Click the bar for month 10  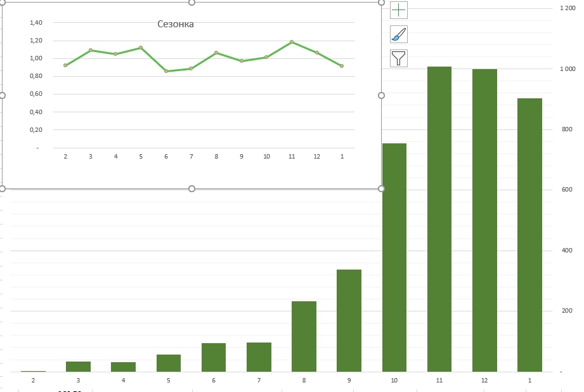click(394, 258)
